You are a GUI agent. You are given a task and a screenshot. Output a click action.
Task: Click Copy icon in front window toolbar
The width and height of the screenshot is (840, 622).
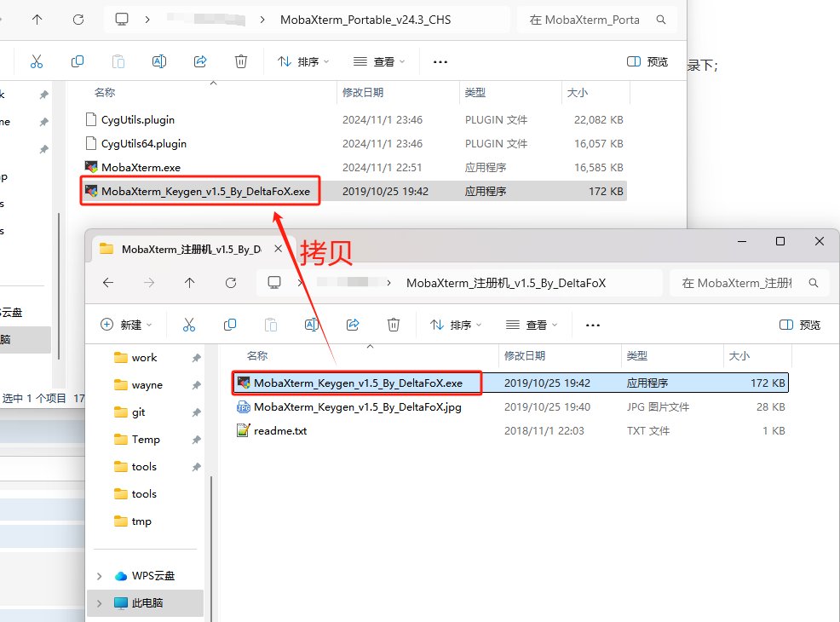230,325
